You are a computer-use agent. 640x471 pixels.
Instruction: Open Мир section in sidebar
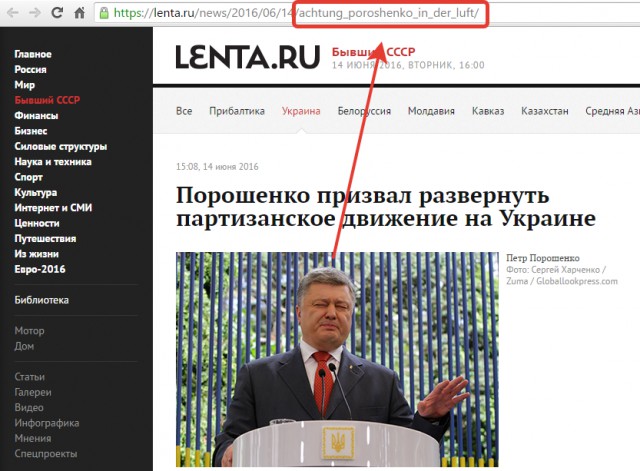(x=24, y=85)
